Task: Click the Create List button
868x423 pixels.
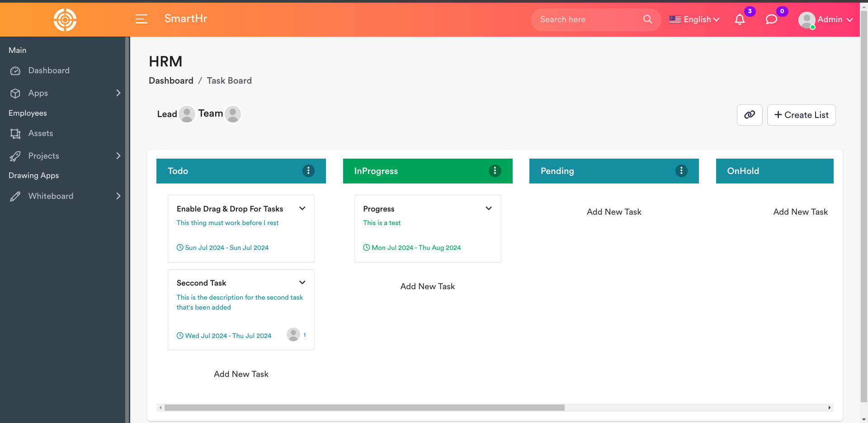Action: pos(801,115)
